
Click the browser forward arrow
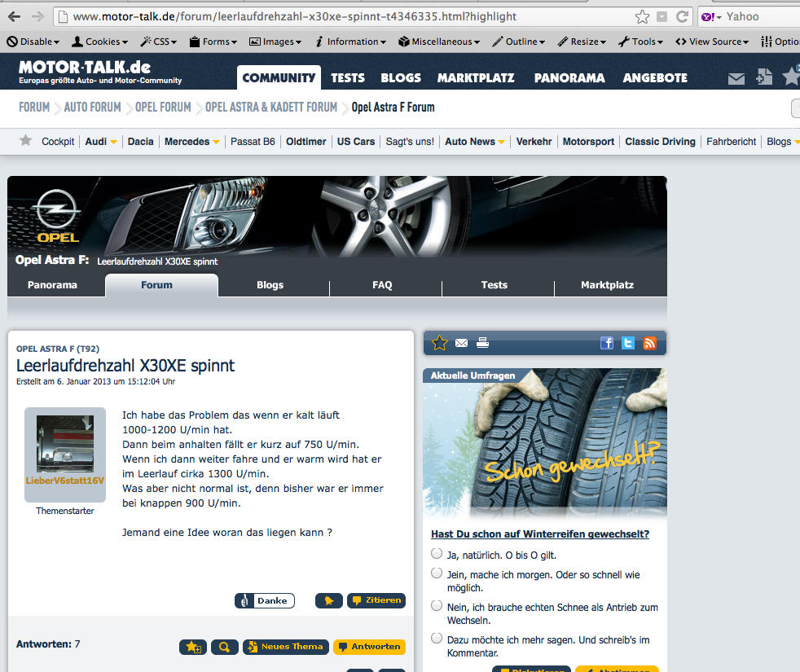click(x=37, y=17)
